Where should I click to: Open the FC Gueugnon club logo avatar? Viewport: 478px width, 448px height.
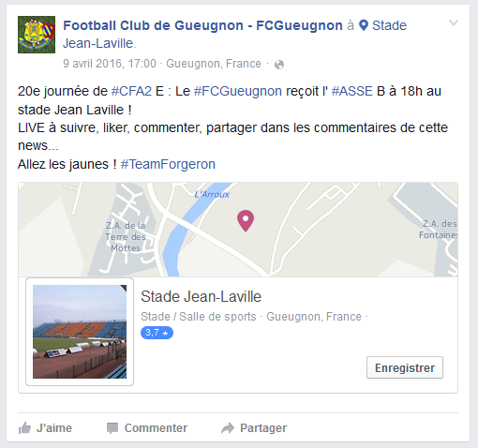(37, 35)
